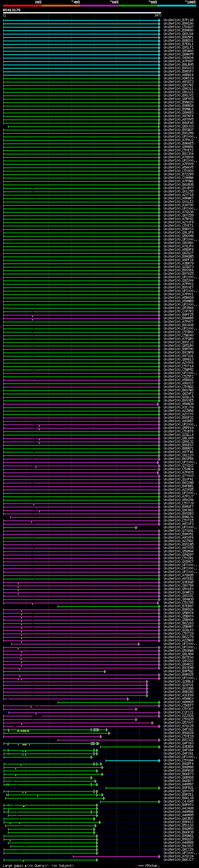The image size is (199, 868).
Task: Select the green ~80% identity legend segment
Action: point(138,5)
